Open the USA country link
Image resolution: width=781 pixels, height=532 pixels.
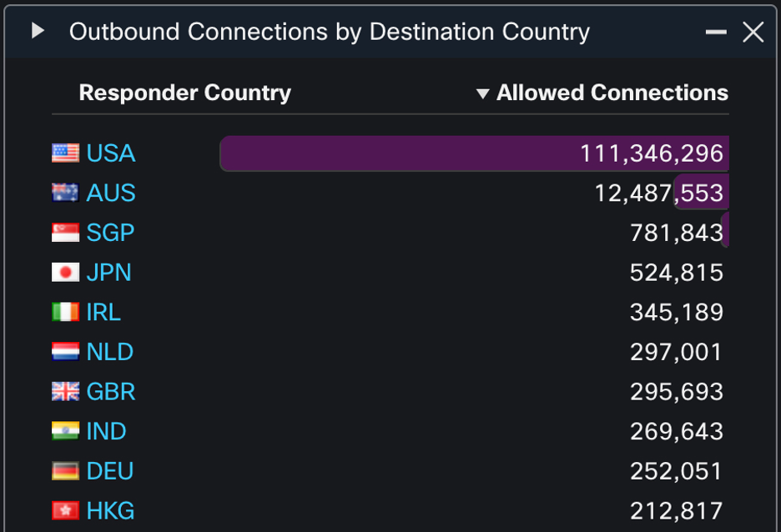pos(111,153)
